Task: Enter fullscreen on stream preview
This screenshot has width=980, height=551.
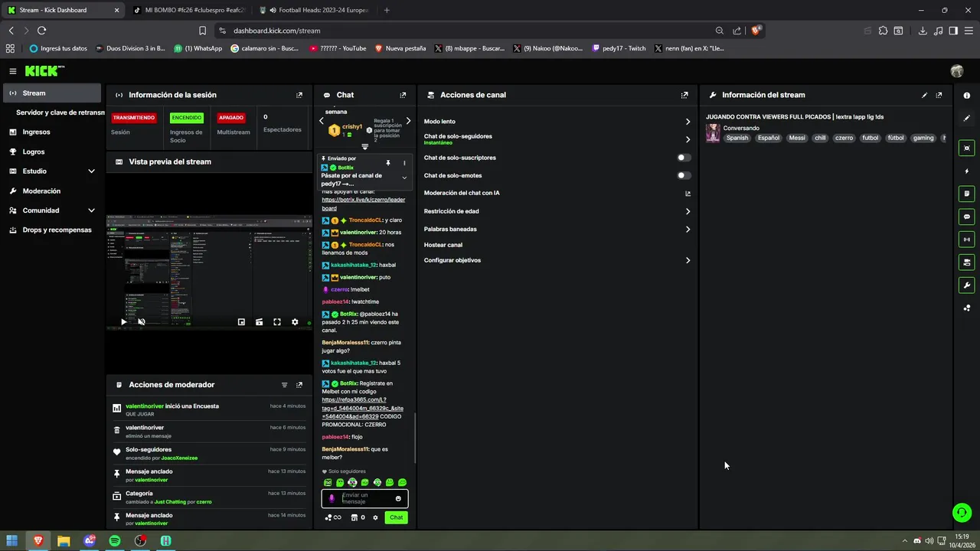Action: pos(277,322)
